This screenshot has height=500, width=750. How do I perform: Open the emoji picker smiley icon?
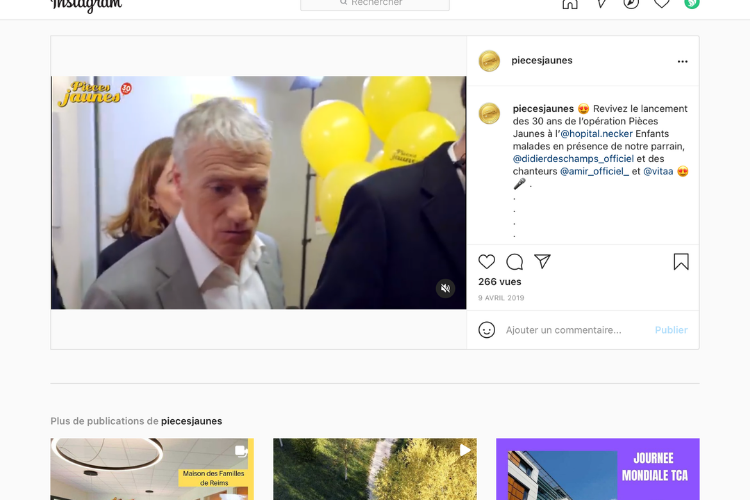coord(486,330)
